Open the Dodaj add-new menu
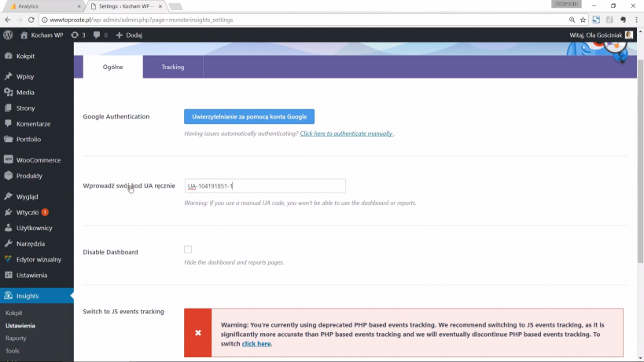Viewport: 644px width, 362px height. pyautogui.click(x=129, y=35)
